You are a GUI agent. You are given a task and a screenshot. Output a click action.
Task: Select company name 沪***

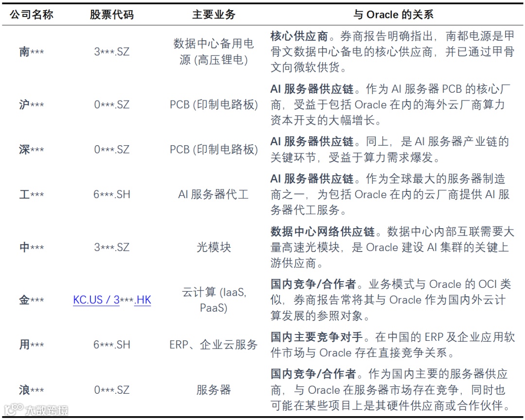click(x=32, y=105)
